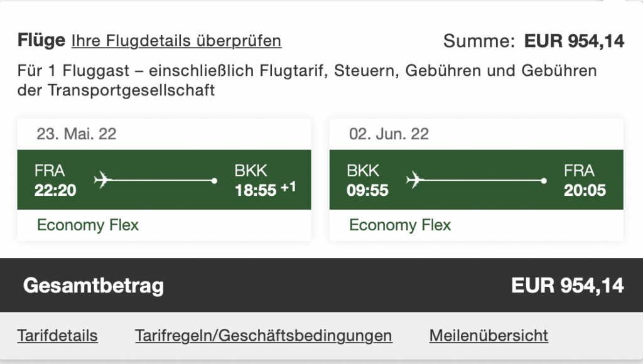Image resolution: width=643 pixels, height=364 pixels.
Task: Click the +1 next-day arrival indicator
Action: point(288,188)
